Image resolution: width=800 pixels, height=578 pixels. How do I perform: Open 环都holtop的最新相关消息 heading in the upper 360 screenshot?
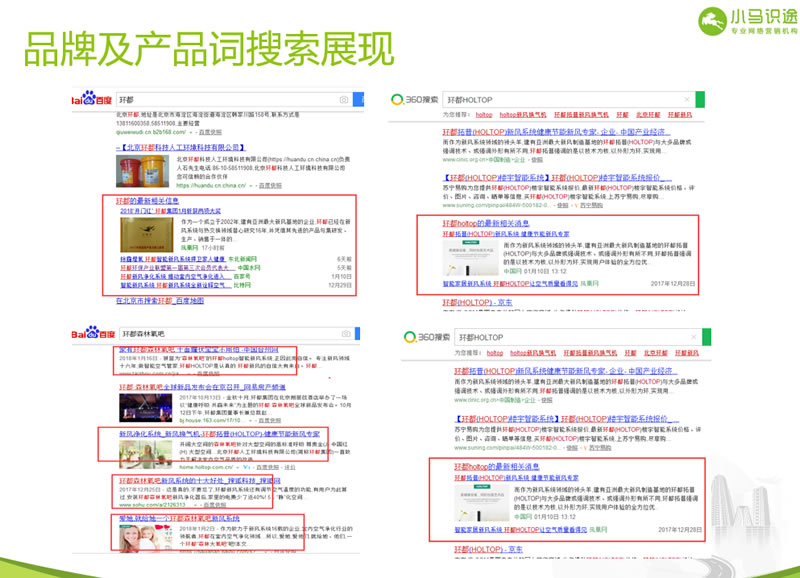tap(486, 223)
